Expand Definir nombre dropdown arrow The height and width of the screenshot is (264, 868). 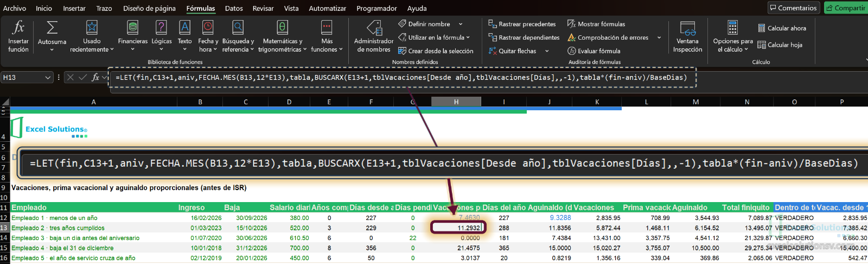coord(461,24)
